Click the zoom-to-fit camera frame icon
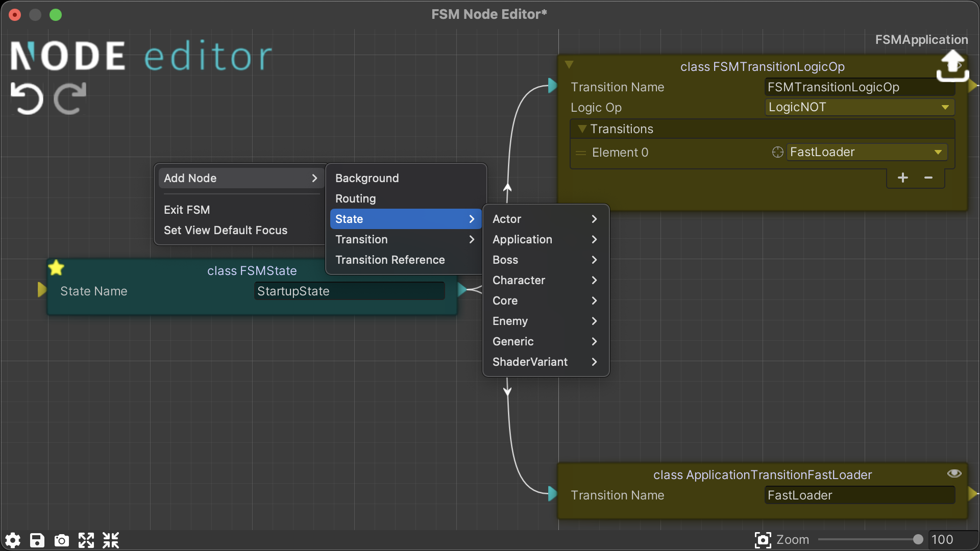This screenshot has width=980, height=551. tap(763, 540)
